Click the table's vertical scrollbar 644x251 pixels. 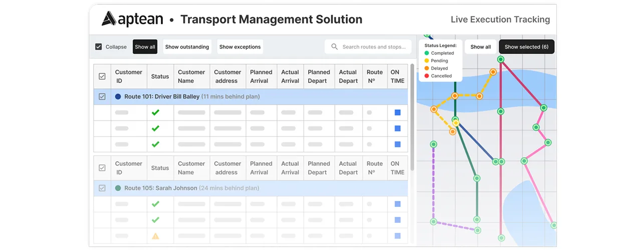(412, 116)
